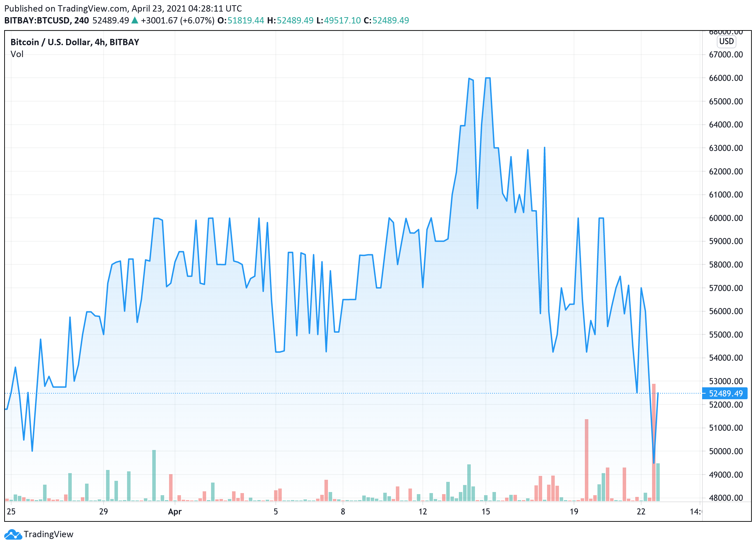Click the 58000.00 price axis label
This screenshot has width=756, height=547.
[x=726, y=264]
